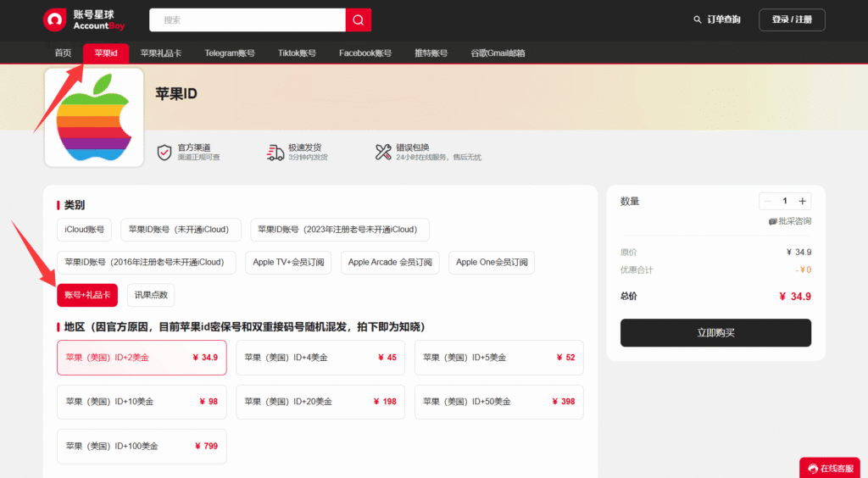Select 苹果ID账号（未开通iCloud） category
868x478 pixels.
click(x=181, y=230)
